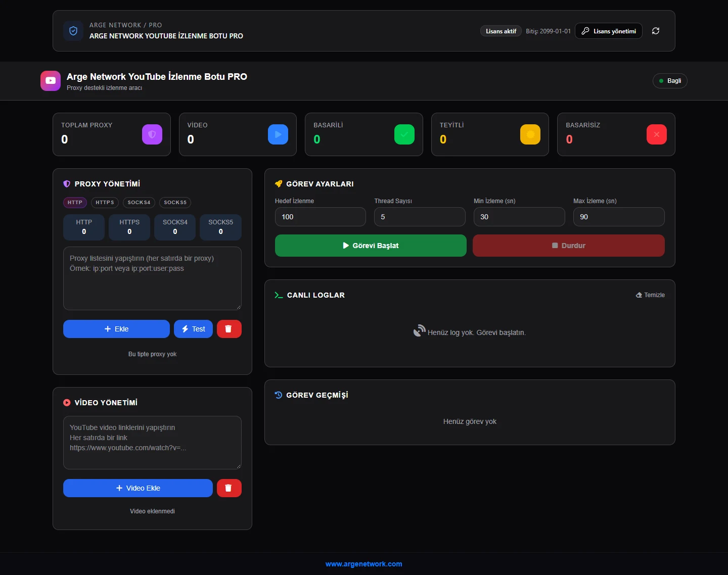Click the purple shield Toplam Proxy icon
Viewport: 728px width, 575px height.
(x=152, y=134)
